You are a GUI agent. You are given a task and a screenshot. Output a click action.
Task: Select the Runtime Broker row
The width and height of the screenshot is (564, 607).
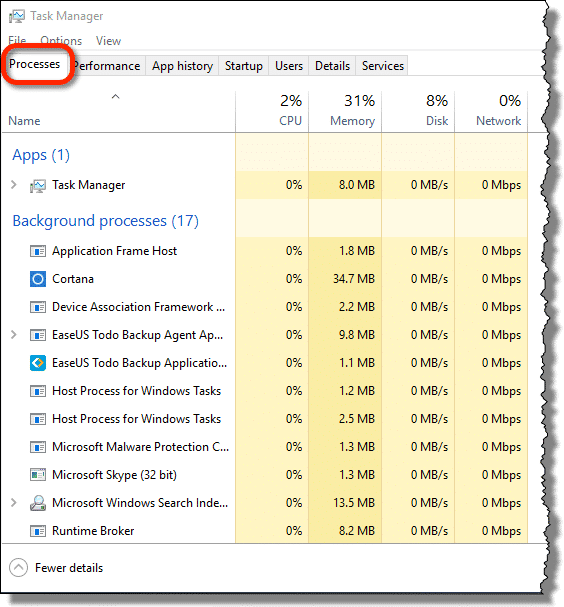[x=265, y=531]
